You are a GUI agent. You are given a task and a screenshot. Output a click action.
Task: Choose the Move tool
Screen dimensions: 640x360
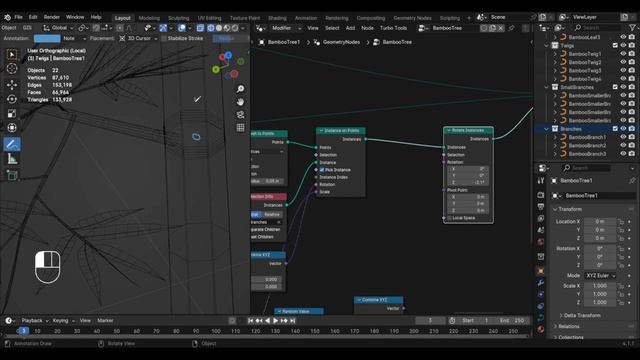coord(12,84)
